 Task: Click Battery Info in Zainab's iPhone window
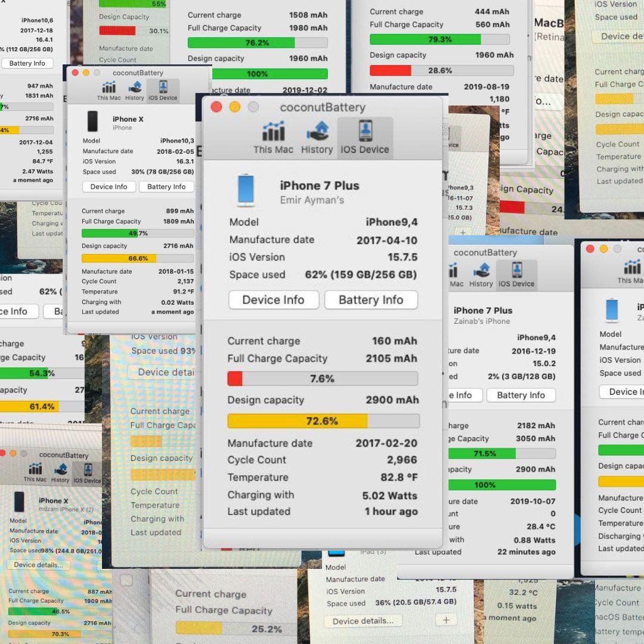[521, 395]
